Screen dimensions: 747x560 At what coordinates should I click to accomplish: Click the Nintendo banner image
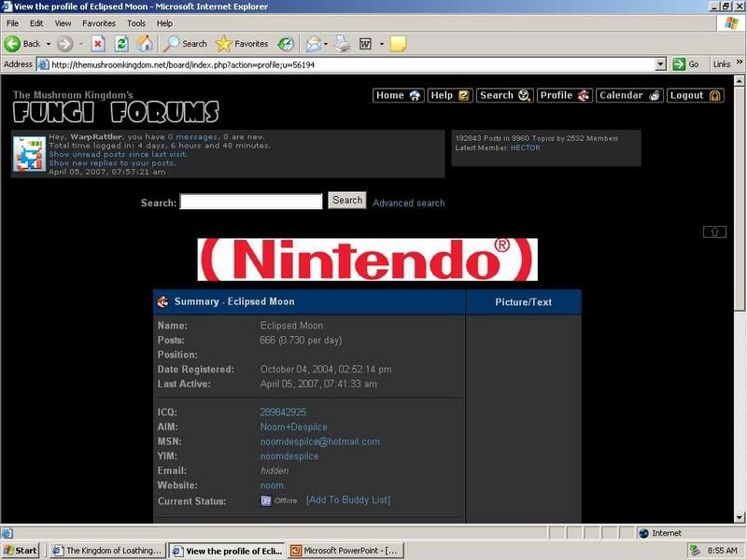367,259
